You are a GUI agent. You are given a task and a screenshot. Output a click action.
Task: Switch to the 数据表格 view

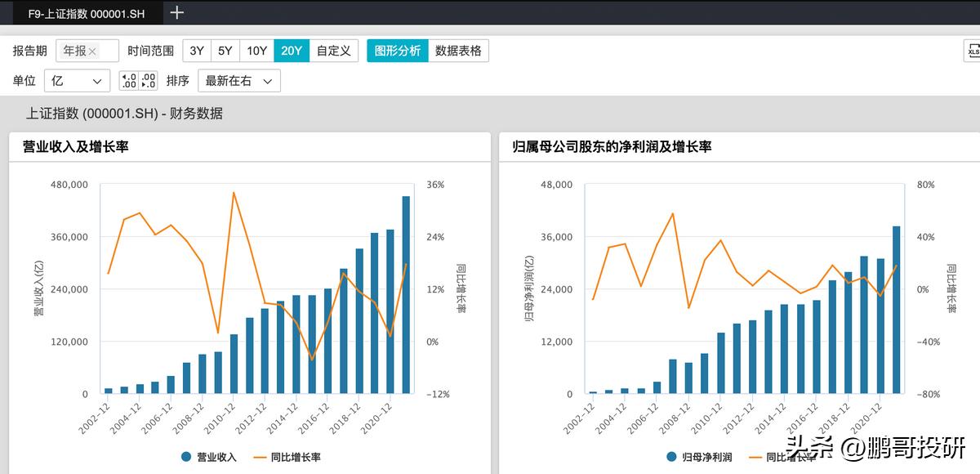point(458,50)
